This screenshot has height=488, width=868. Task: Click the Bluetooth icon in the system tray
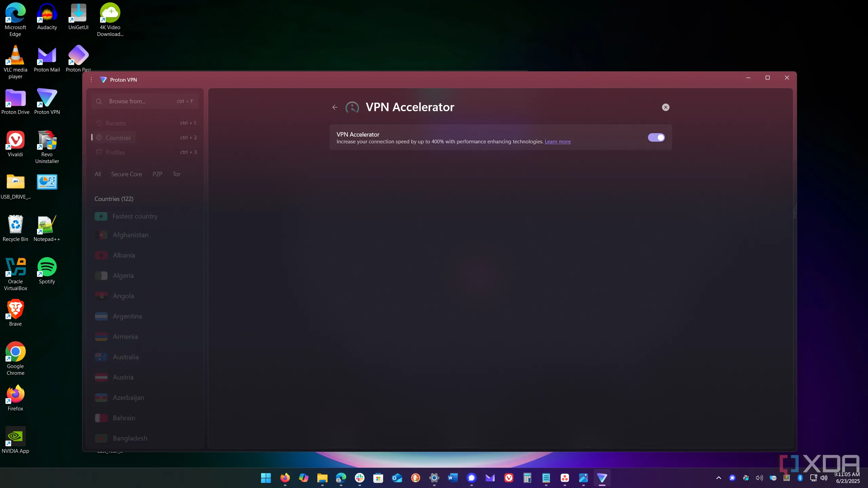tap(800, 478)
